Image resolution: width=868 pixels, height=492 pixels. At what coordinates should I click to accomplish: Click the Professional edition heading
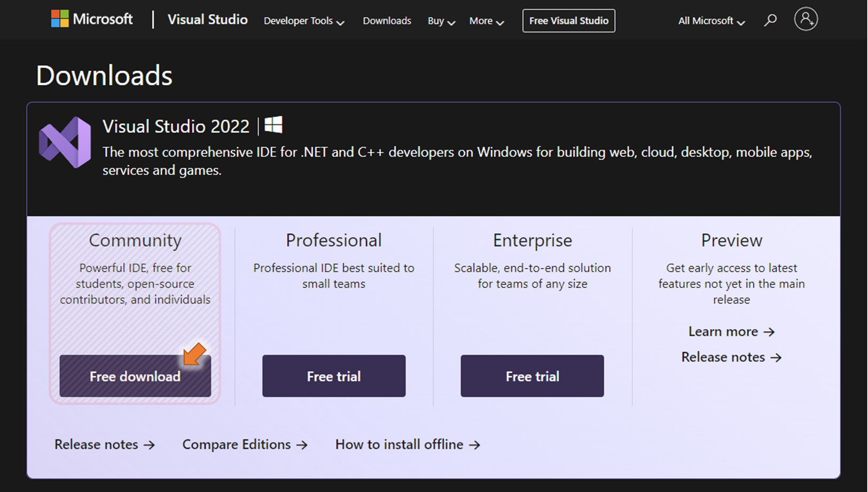point(334,240)
